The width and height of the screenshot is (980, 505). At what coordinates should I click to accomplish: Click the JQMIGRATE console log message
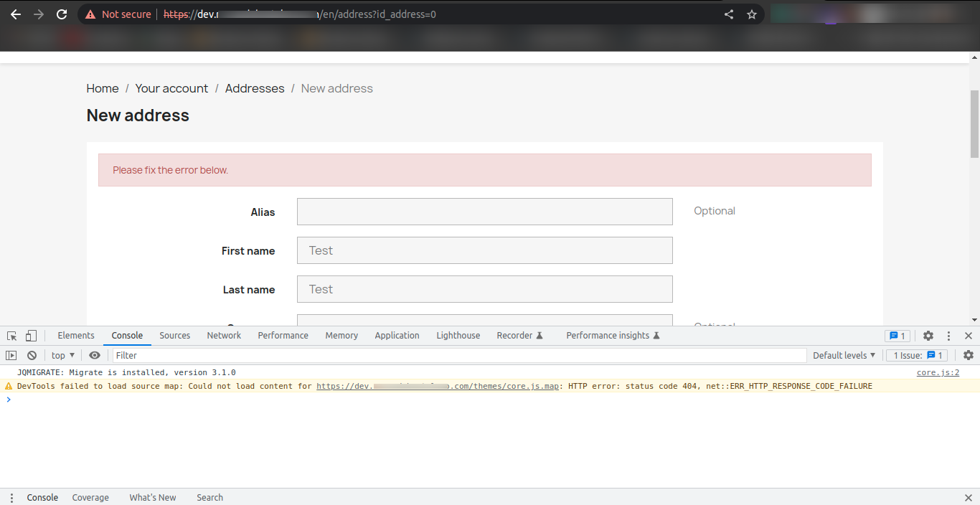(126, 372)
